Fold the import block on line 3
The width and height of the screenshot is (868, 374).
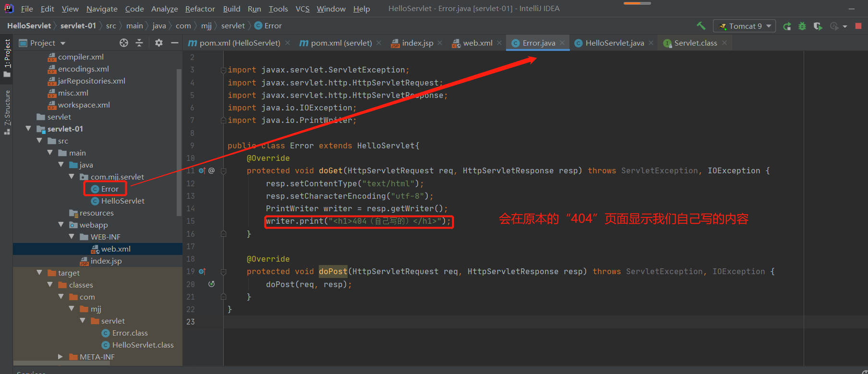223,70
